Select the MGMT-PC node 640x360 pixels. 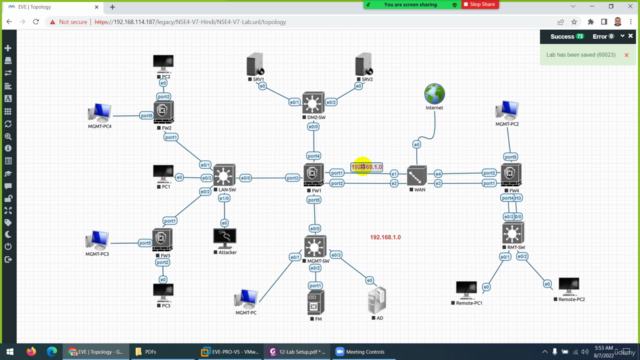[246, 299]
